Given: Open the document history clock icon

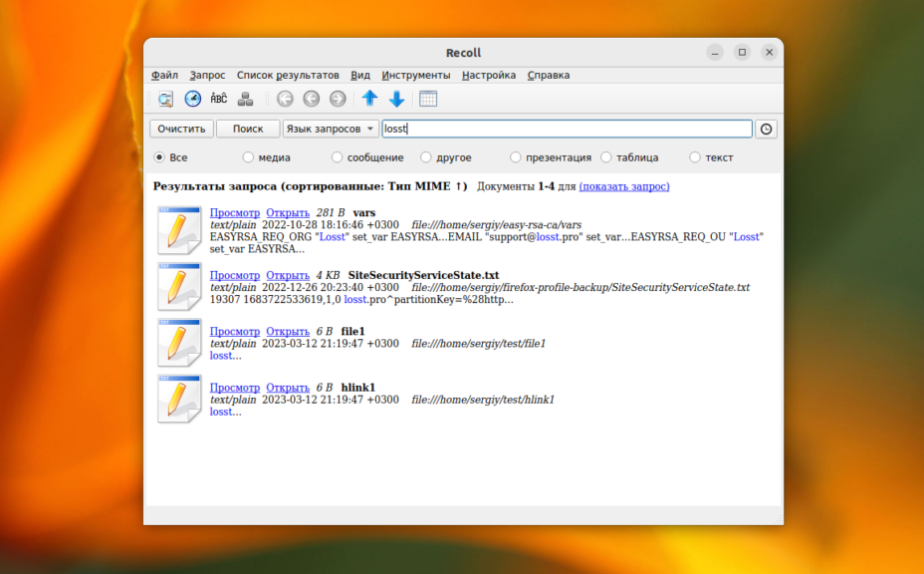Looking at the screenshot, I should click(192, 99).
